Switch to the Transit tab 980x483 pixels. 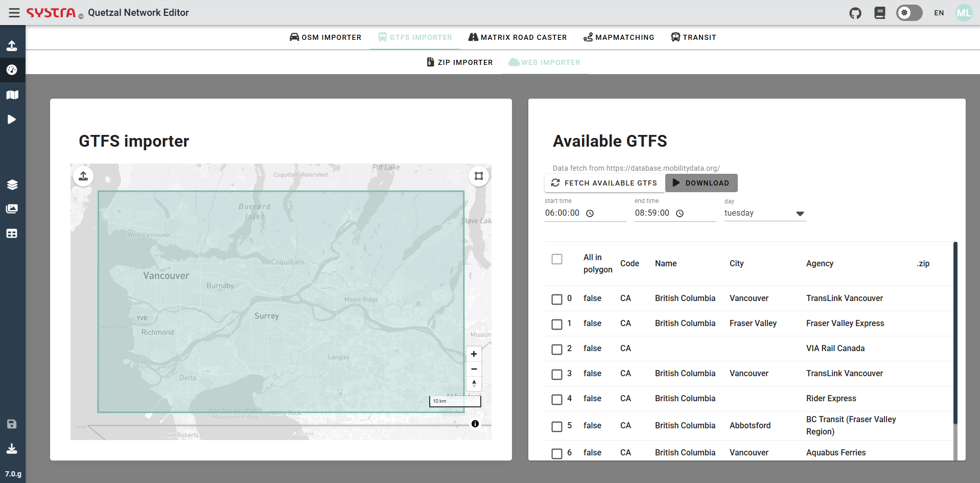[x=693, y=37]
